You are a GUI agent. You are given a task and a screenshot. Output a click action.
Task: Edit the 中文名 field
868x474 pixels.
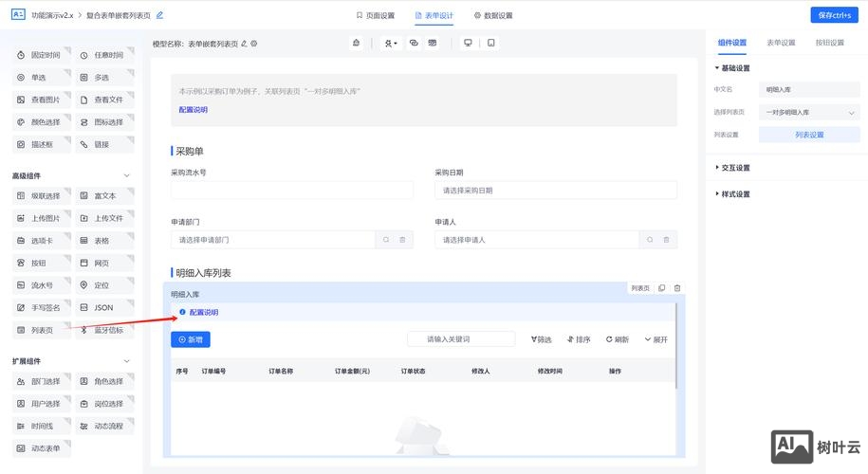(809, 90)
